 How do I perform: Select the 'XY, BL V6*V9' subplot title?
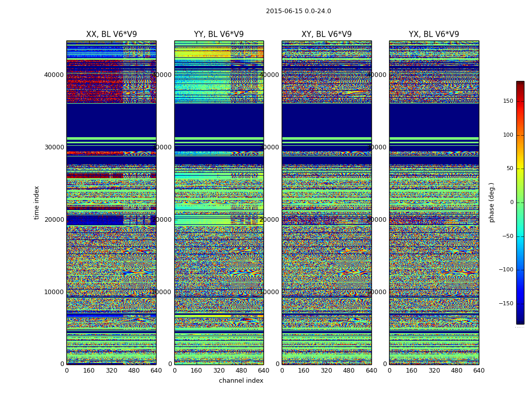point(326,34)
